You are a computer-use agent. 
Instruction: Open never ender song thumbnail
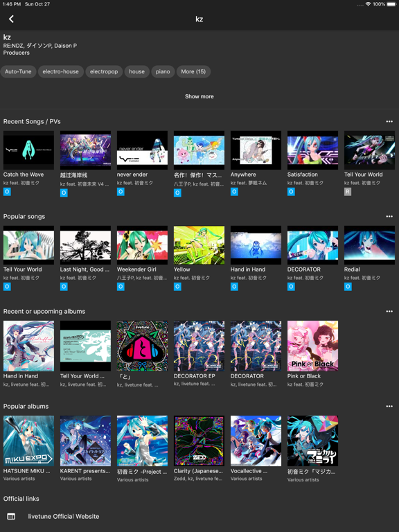[142, 150]
